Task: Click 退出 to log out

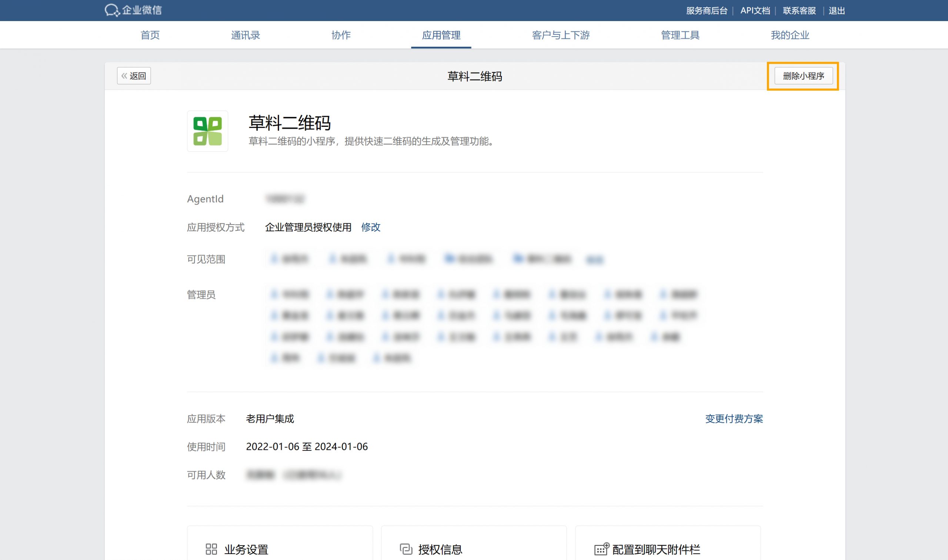Action: (x=836, y=11)
